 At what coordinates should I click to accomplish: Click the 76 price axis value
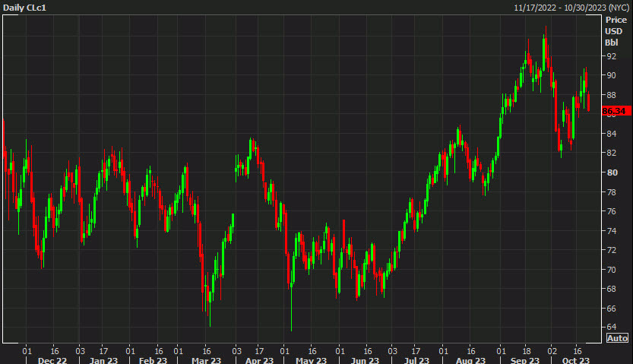point(612,211)
